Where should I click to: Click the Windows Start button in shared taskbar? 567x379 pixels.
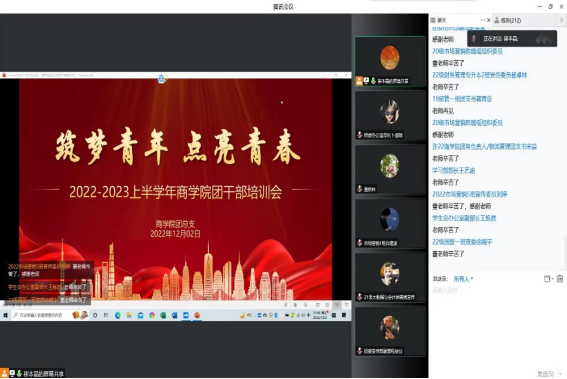[x=5, y=315]
